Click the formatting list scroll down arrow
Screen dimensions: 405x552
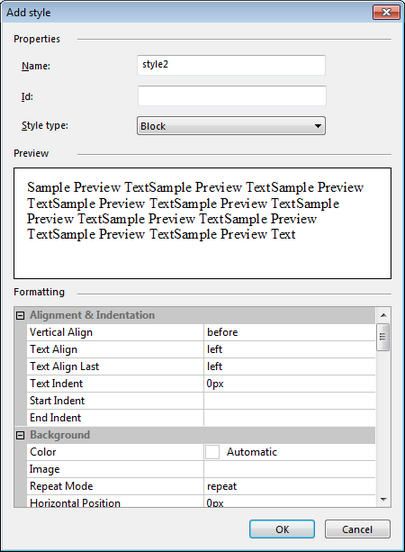(383, 499)
